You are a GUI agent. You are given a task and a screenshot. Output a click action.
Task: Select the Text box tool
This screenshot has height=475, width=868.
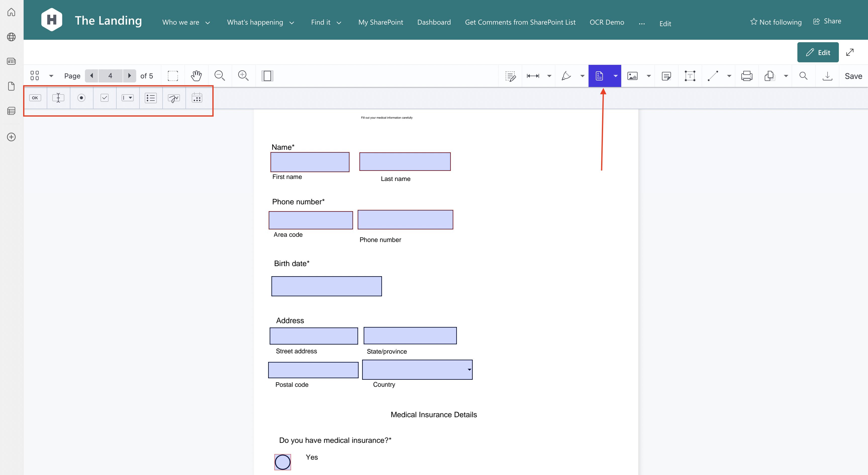click(x=690, y=75)
